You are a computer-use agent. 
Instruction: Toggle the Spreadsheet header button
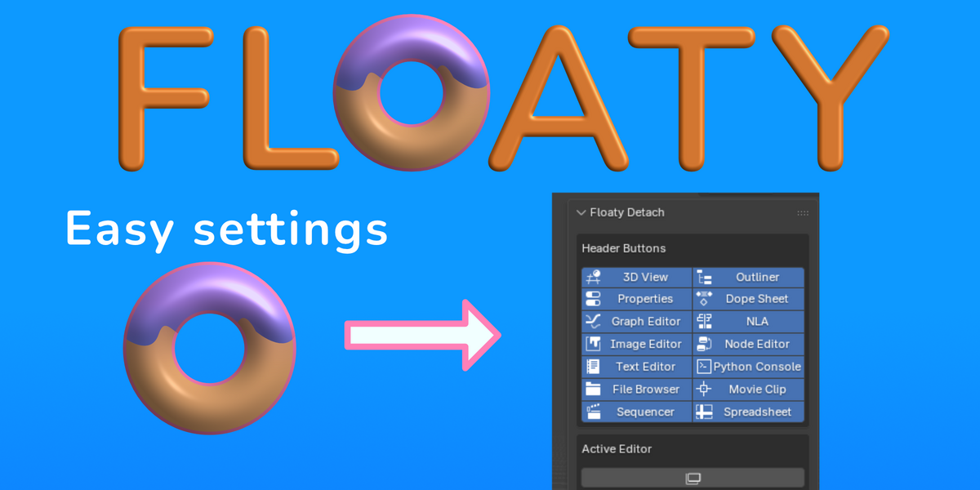pyautogui.click(x=749, y=412)
